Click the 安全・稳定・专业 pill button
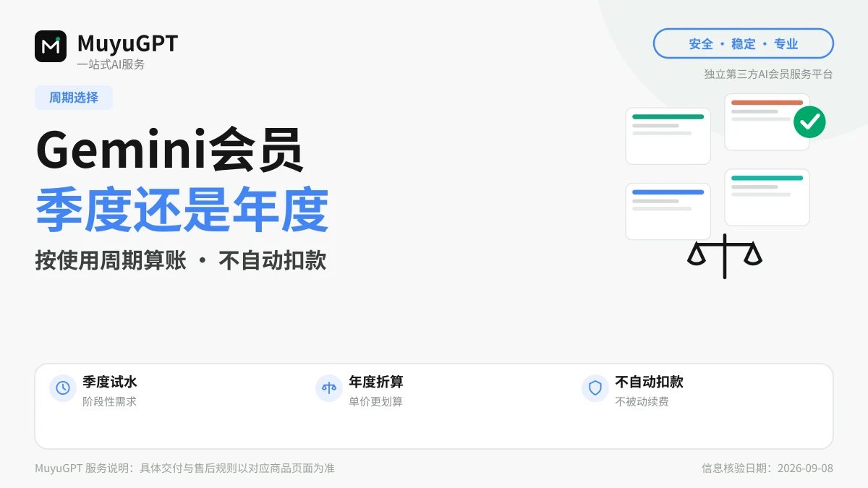Screen dimensions: 868x488 pyautogui.click(x=743, y=43)
